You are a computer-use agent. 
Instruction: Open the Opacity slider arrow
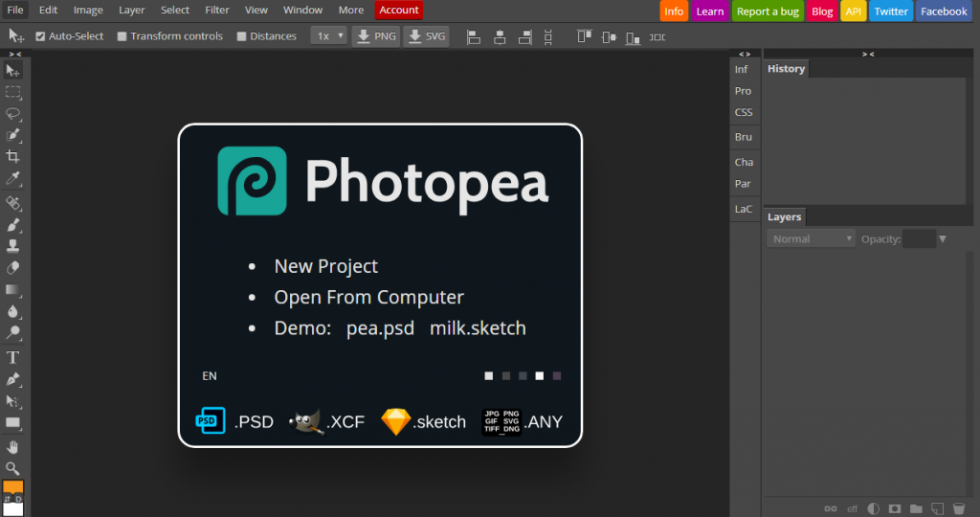pos(943,238)
